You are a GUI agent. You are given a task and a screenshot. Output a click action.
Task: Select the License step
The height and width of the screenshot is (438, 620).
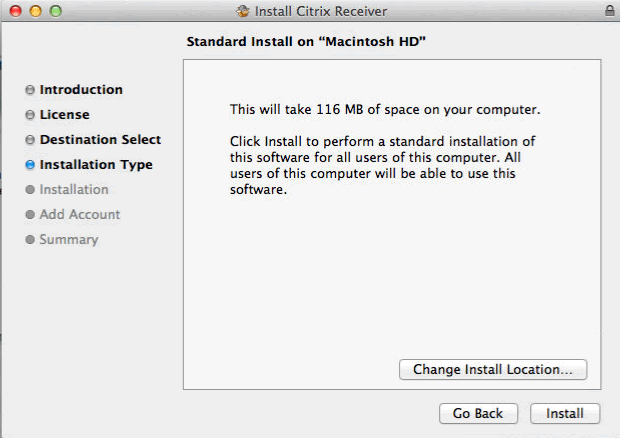64,115
